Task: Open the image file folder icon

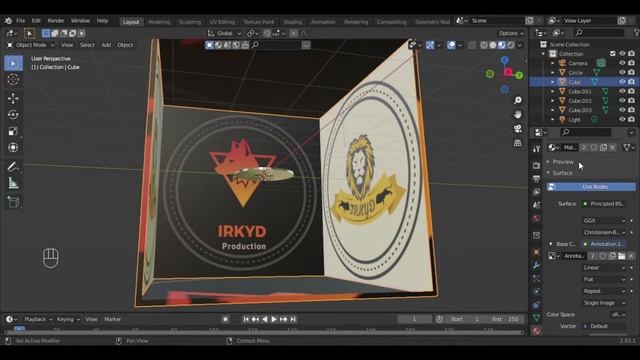Action: pyautogui.click(x=621, y=256)
